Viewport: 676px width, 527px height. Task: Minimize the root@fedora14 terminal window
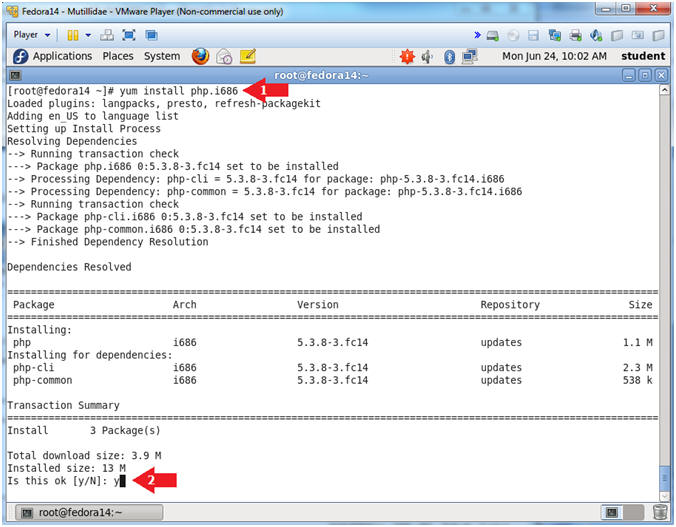click(629, 76)
